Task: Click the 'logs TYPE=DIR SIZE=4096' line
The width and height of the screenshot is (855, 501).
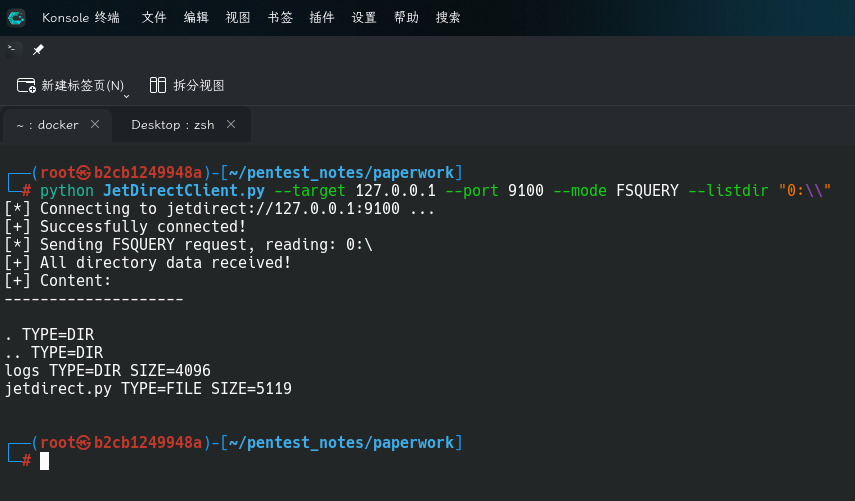Action: tap(107, 370)
